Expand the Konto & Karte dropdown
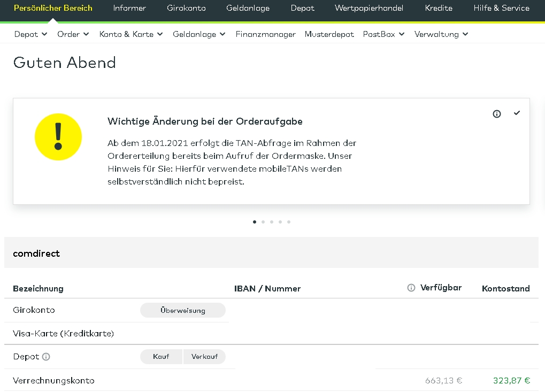Image resolution: width=545 pixels, height=392 pixels. pos(131,34)
